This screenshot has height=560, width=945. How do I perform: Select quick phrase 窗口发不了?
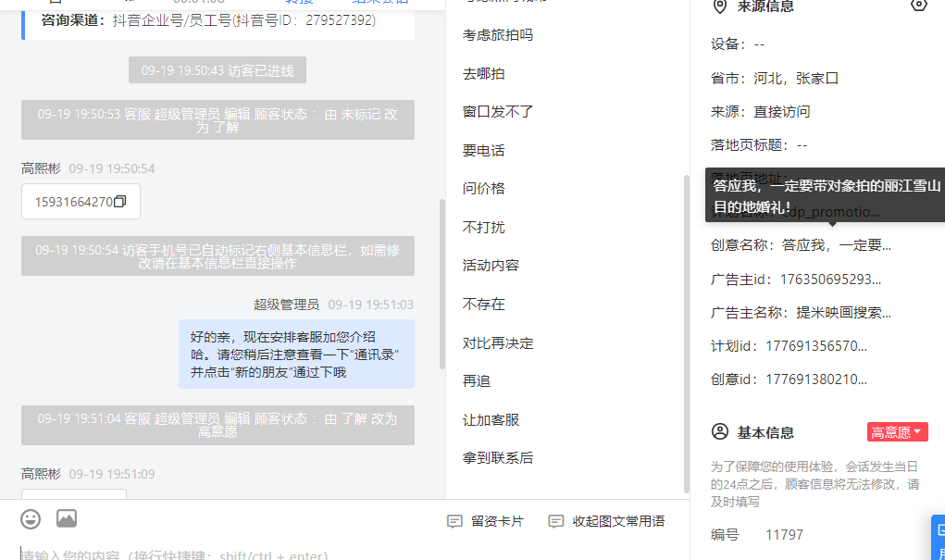[x=498, y=111]
